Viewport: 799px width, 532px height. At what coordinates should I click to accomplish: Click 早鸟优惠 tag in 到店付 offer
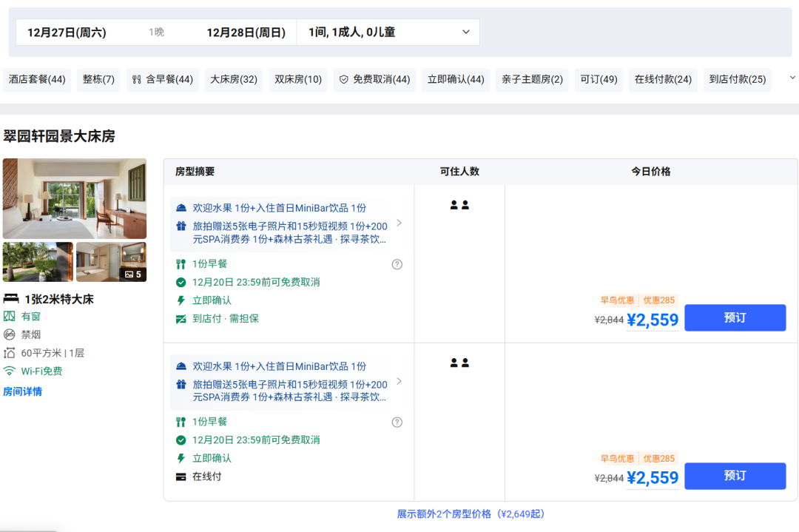[x=617, y=300]
